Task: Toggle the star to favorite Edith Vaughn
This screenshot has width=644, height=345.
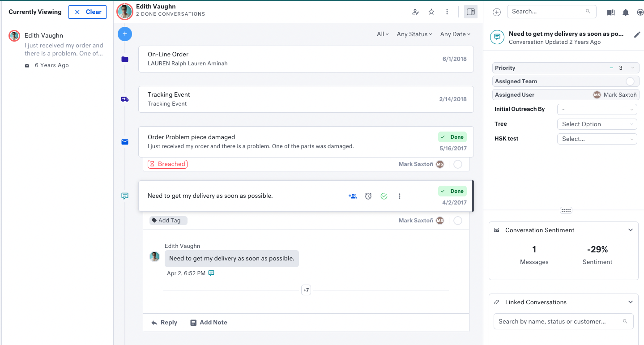Action: pos(431,12)
